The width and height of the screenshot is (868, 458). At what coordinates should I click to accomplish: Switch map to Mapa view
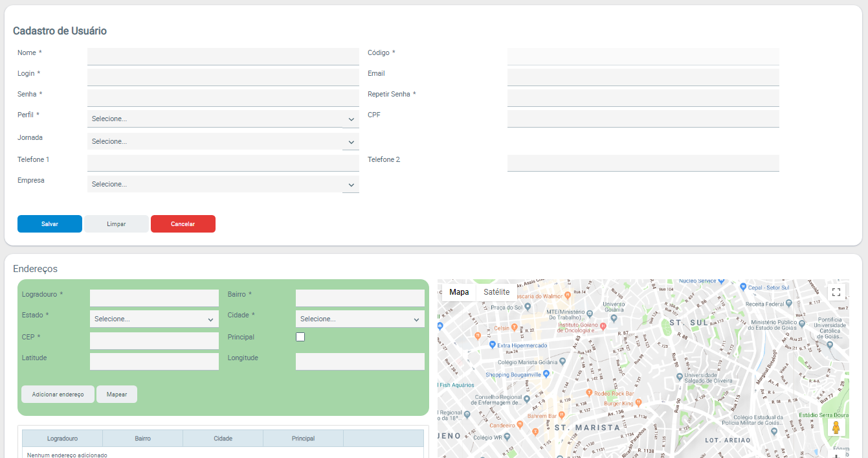coord(459,292)
